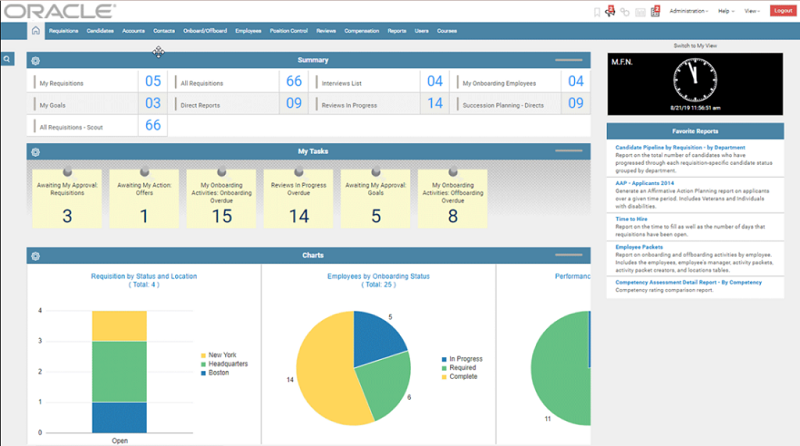This screenshot has height=446, width=800.
Task: Open the Compensation tab
Action: (x=361, y=31)
